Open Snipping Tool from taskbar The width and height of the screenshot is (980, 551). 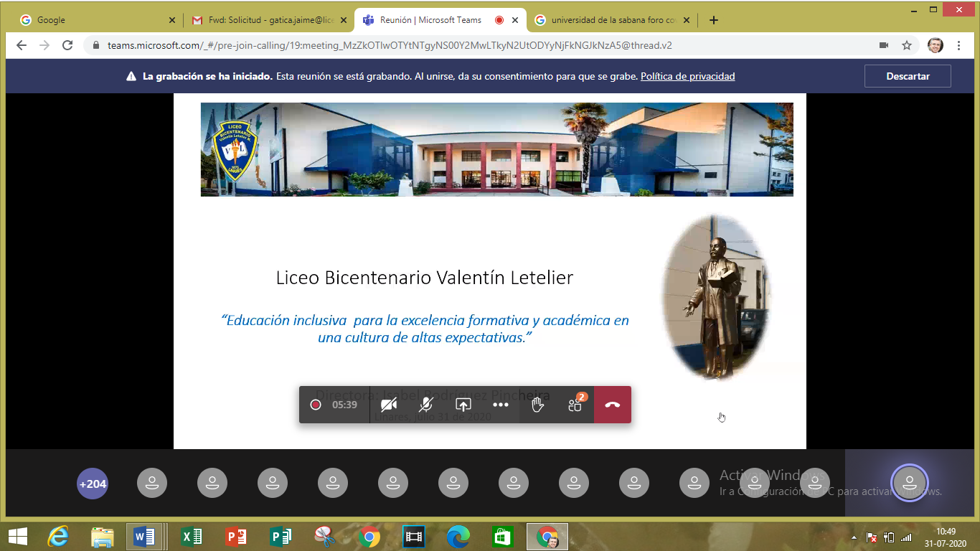(325, 536)
